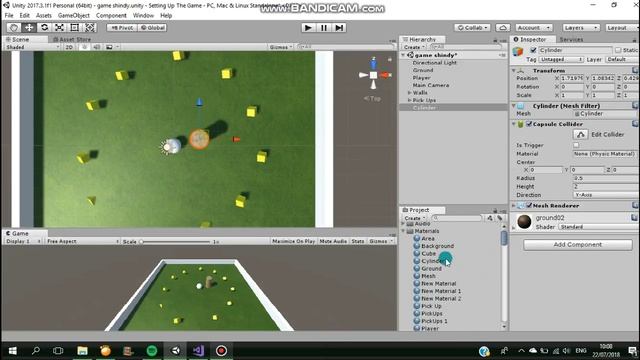The image size is (640, 360).
Task: Select the Rect transform tool
Action: [75, 27]
